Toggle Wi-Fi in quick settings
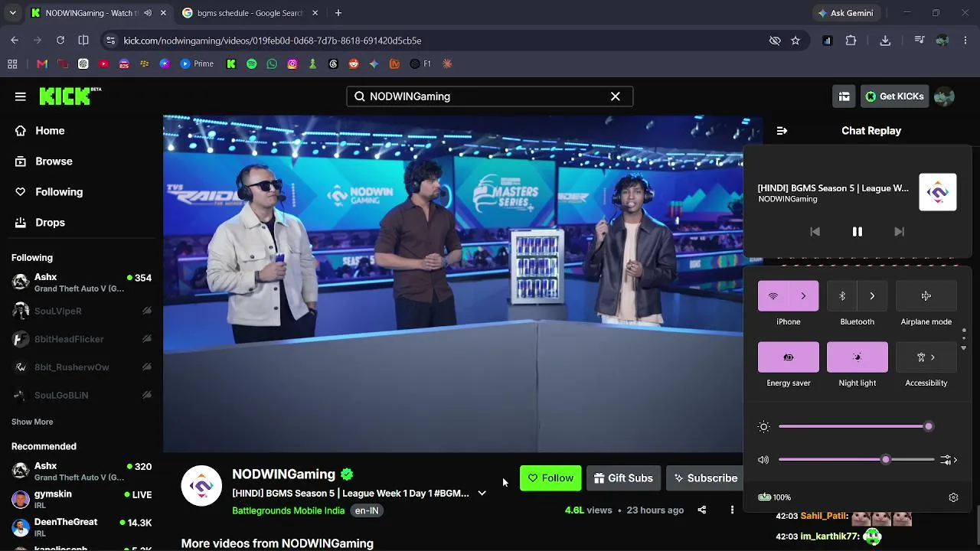 click(x=773, y=296)
